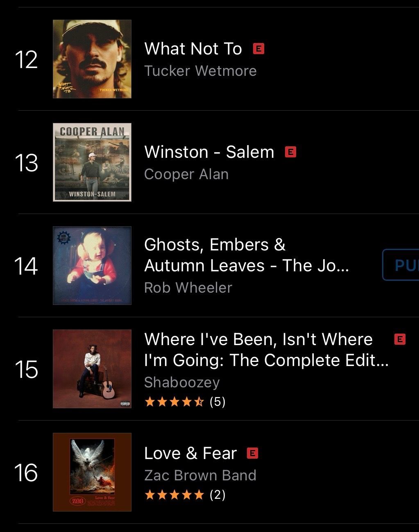Open the What Not To album title
The height and width of the screenshot is (532, 419).
point(193,49)
